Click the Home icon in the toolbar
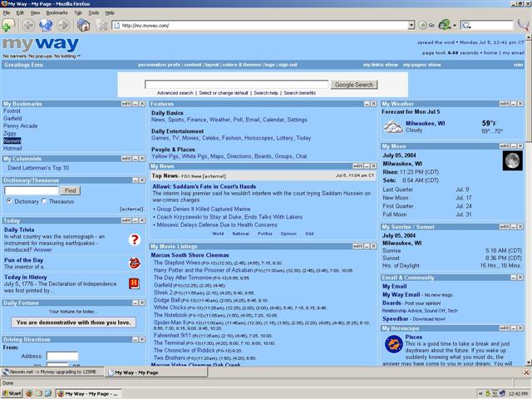The height and width of the screenshot is (399, 532). [x=83, y=26]
